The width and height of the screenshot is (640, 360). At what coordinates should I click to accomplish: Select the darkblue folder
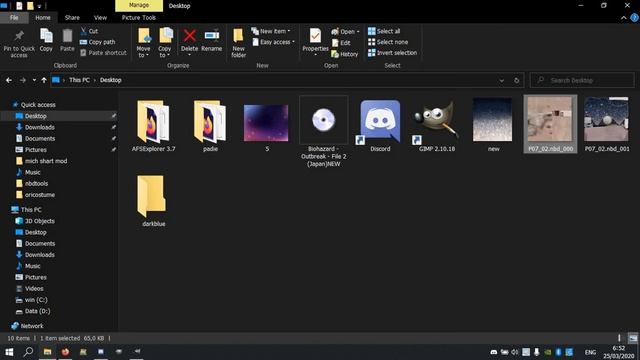coord(153,201)
